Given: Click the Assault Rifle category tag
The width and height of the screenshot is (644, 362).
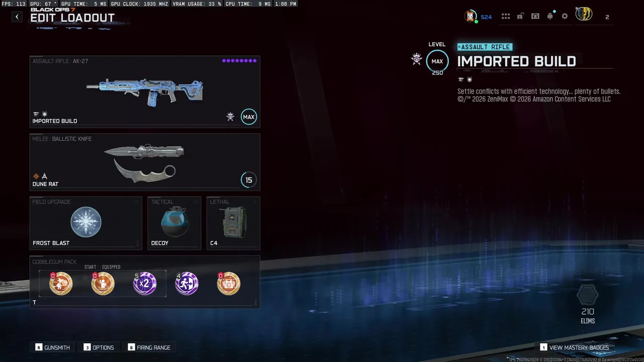Looking at the screenshot, I should (485, 47).
